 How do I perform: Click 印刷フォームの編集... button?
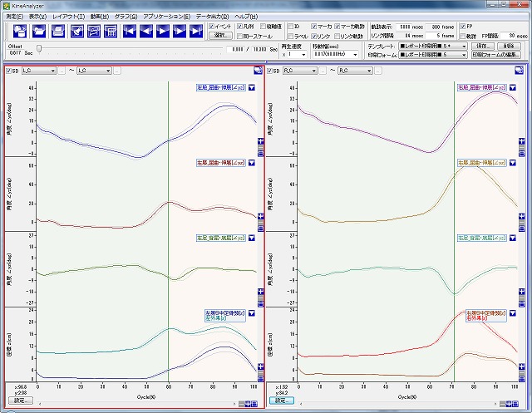496,55
